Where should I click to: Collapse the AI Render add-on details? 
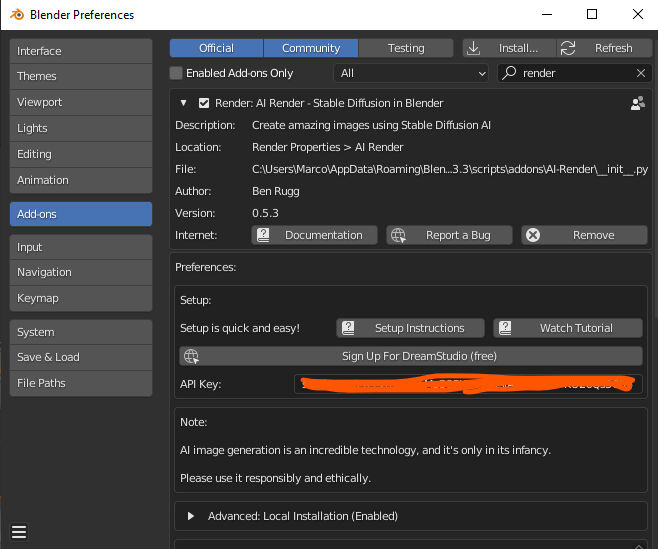(183, 103)
